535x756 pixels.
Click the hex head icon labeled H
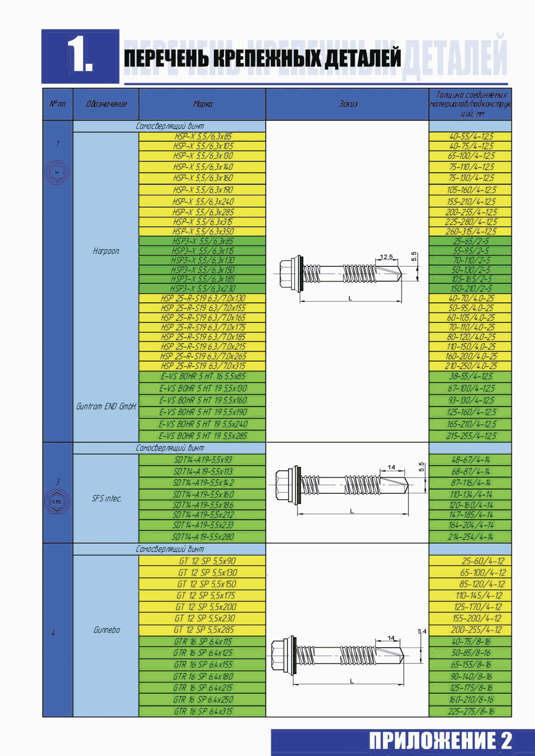tap(57, 172)
